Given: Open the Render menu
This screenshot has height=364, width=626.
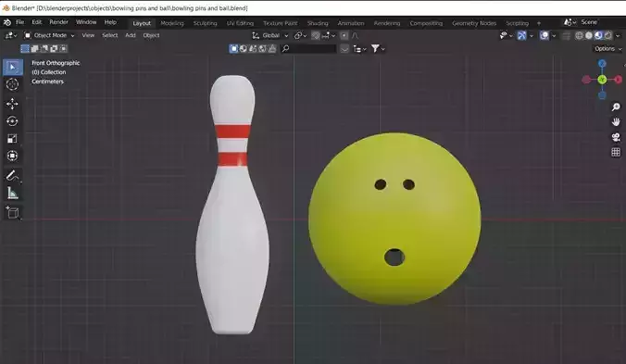Looking at the screenshot, I should 58,22.
